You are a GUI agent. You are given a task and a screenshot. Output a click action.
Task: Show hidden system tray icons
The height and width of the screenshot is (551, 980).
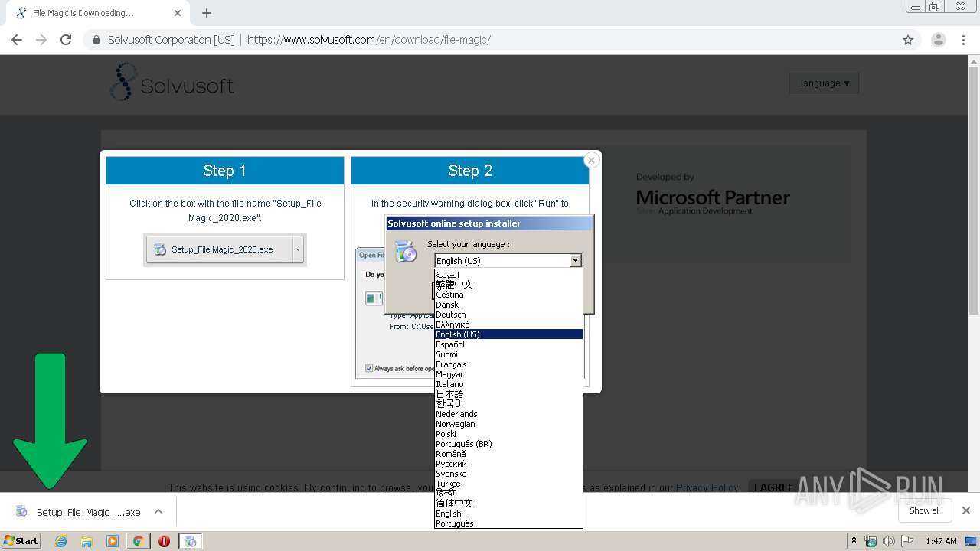click(x=854, y=541)
